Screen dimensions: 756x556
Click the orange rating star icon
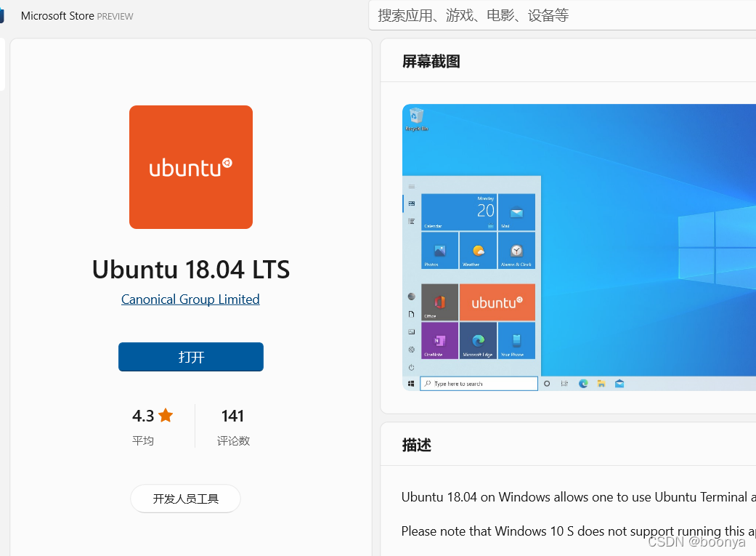[x=166, y=415]
